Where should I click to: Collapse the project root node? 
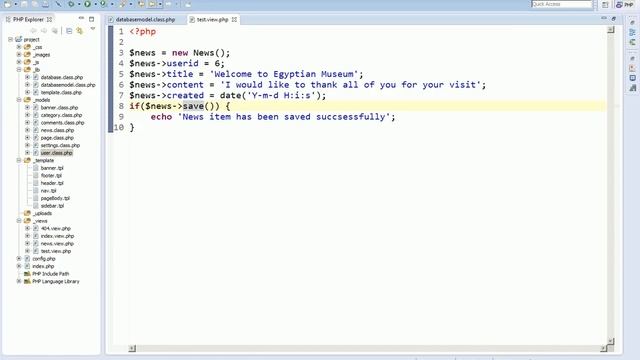11,40
